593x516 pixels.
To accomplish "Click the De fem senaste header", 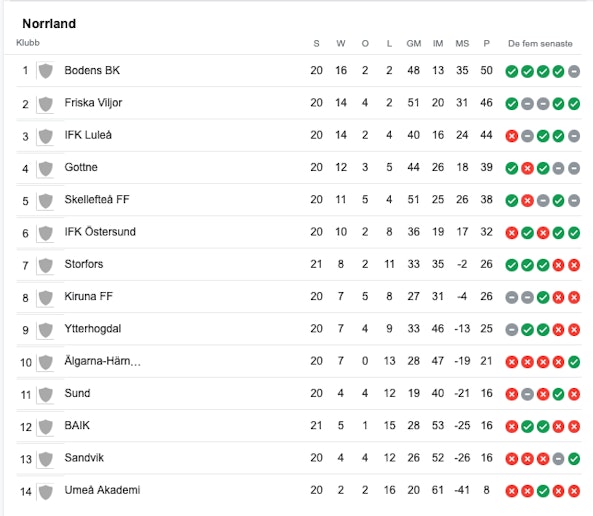I will 540,44.
